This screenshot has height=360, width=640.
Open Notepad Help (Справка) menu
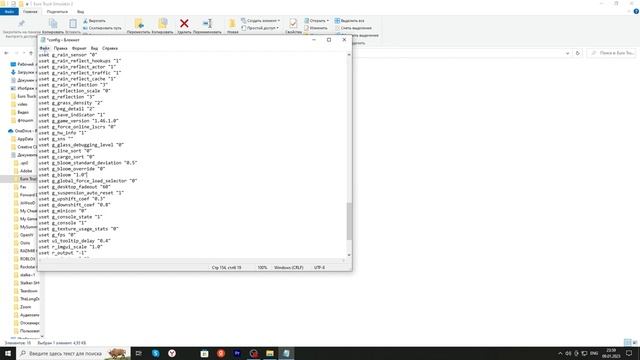click(110, 48)
